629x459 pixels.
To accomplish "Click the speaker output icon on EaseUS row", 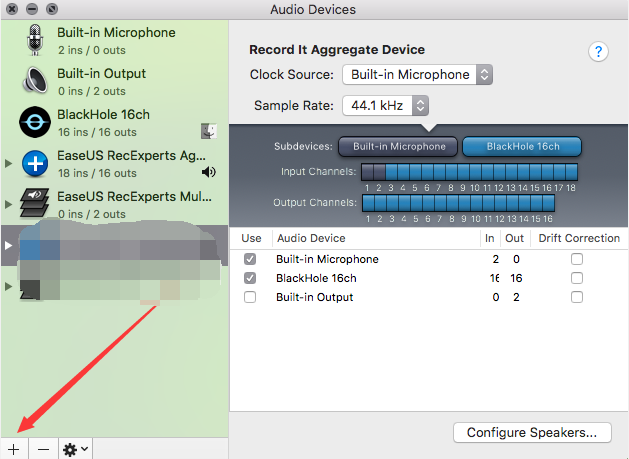I will 209,172.
